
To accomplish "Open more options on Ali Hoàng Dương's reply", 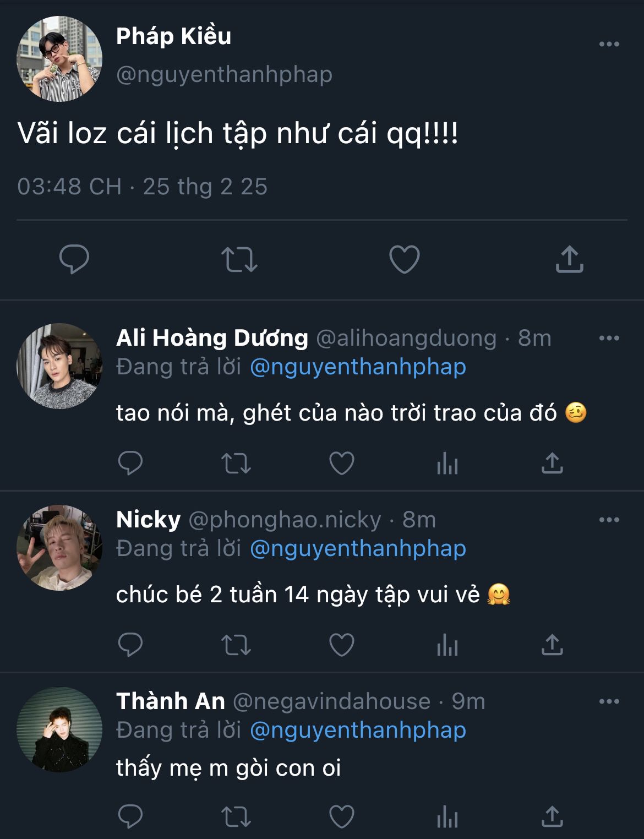I will point(609,338).
